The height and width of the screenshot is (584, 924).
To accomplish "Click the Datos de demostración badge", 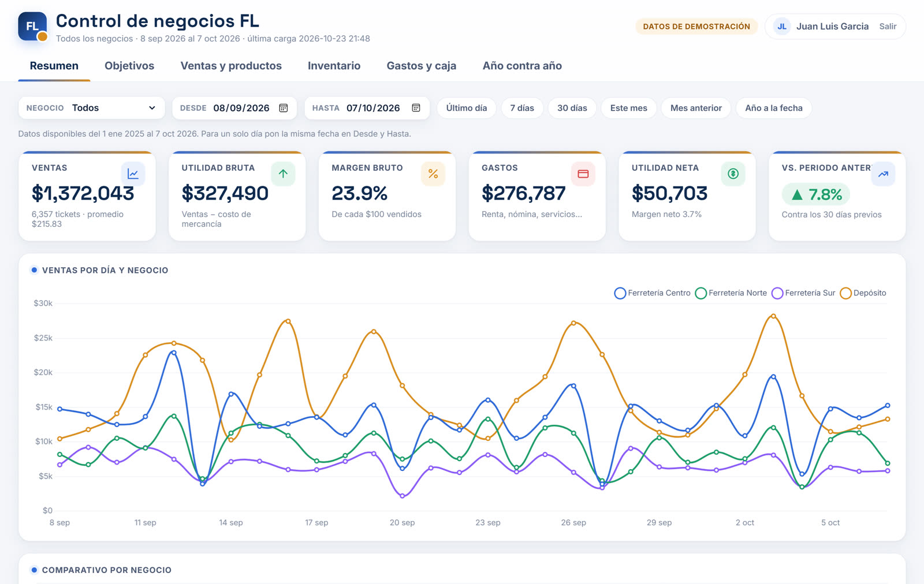I will (x=696, y=27).
